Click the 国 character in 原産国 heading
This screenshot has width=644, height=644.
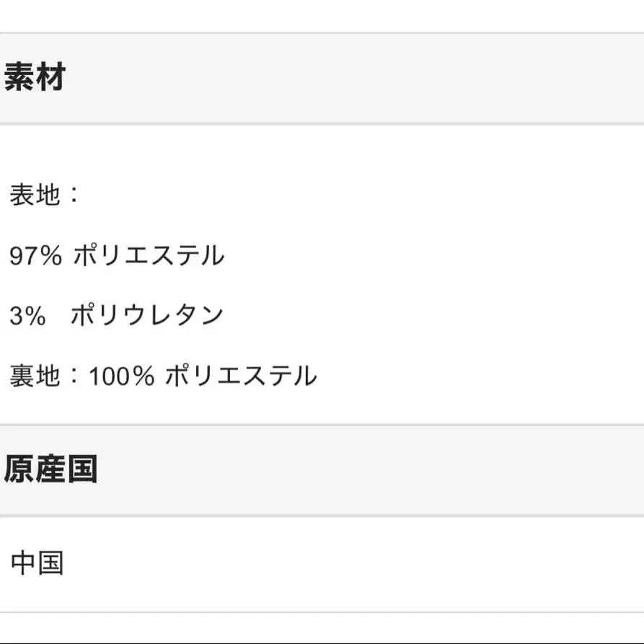click(x=82, y=469)
